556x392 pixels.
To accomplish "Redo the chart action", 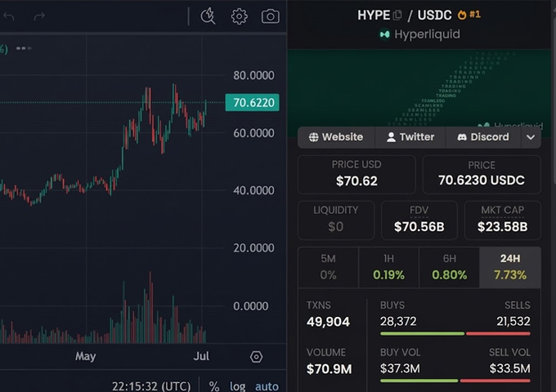I will pyautogui.click(x=39, y=16).
